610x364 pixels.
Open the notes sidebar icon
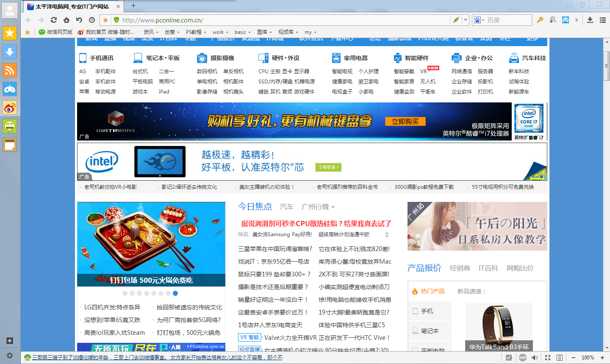10,145
